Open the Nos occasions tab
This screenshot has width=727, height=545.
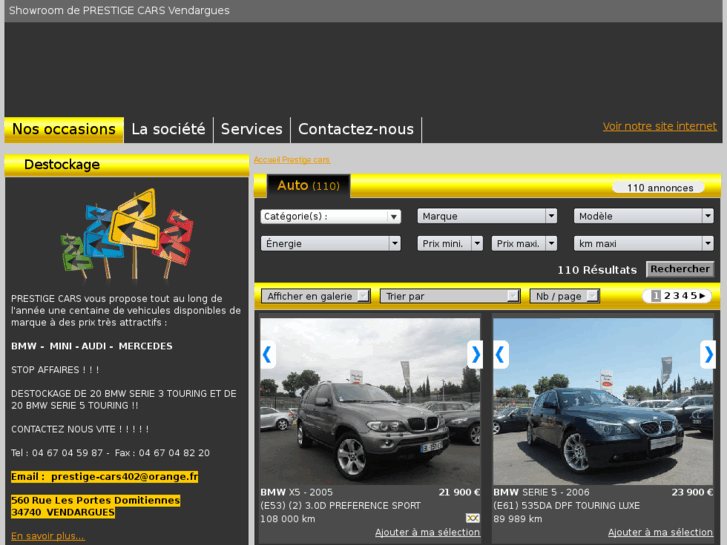pyautogui.click(x=64, y=129)
